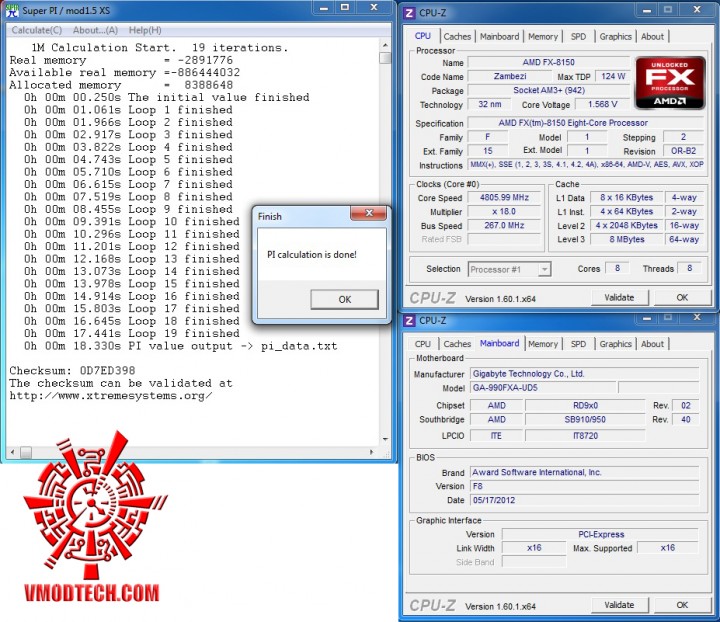Click OK in the Finish dialog
Screen dimensions: 720x622
click(x=344, y=299)
